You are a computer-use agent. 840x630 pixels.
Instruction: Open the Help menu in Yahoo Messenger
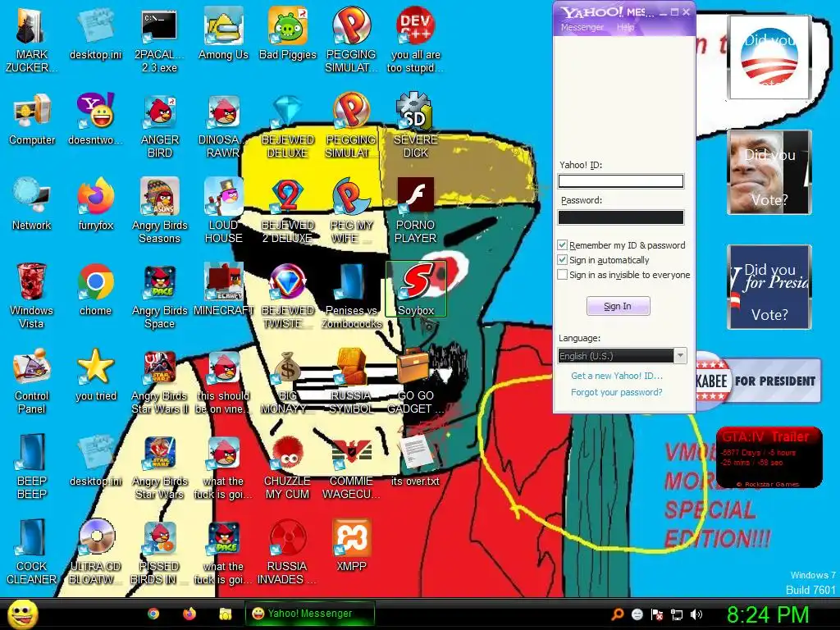point(625,27)
